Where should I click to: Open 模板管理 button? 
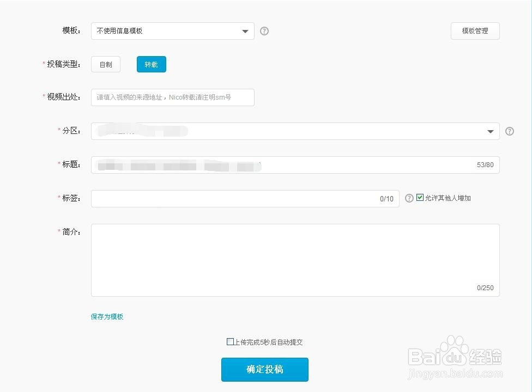[475, 31]
